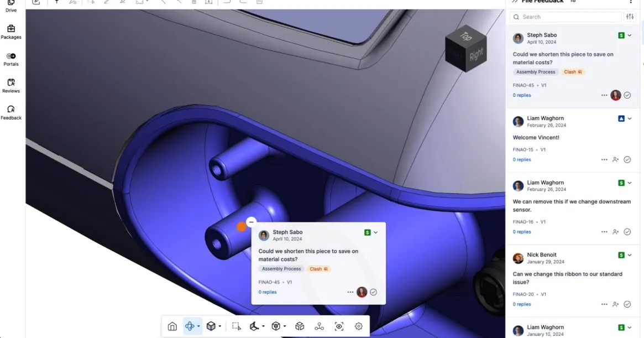
Task: Resolve the comment in the floating popup card
Action: click(x=373, y=292)
